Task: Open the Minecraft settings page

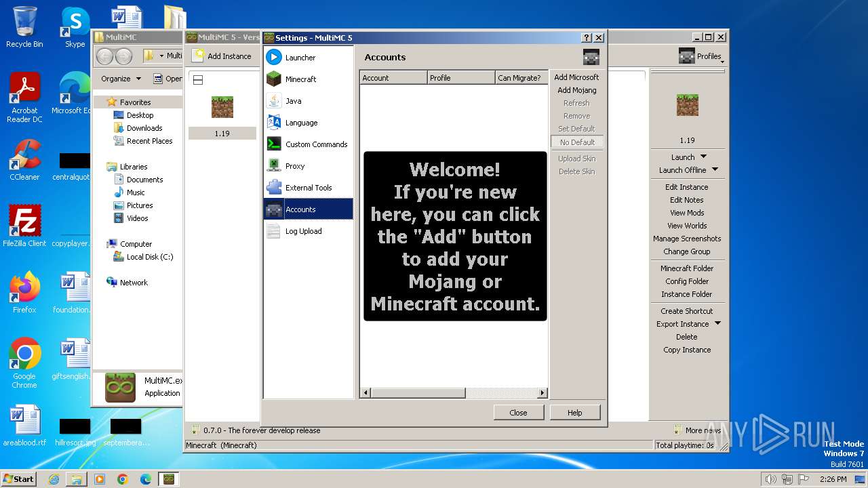Action: pos(309,79)
